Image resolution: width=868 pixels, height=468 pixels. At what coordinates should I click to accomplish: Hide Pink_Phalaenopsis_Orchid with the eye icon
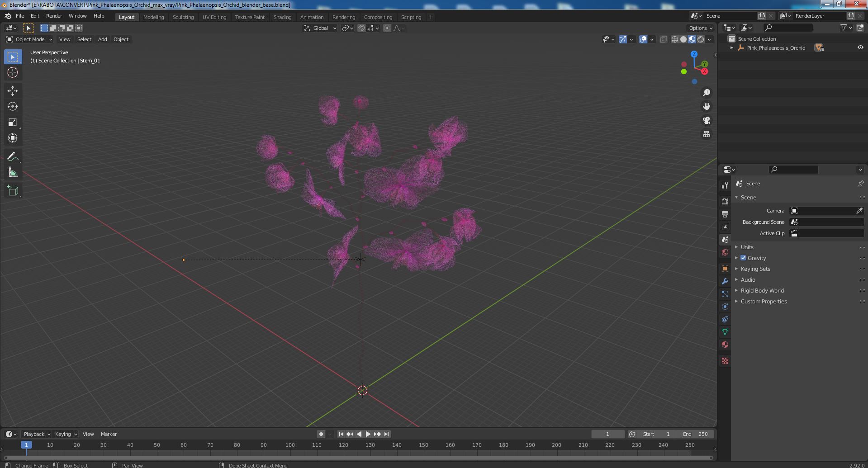pos(860,47)
